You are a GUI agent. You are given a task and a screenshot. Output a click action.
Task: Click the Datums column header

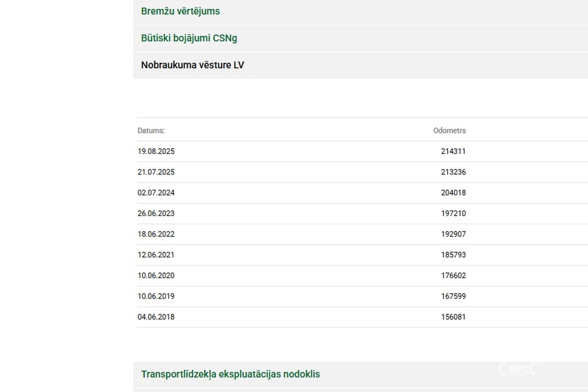pyautogui.click(x=151, y=131)
